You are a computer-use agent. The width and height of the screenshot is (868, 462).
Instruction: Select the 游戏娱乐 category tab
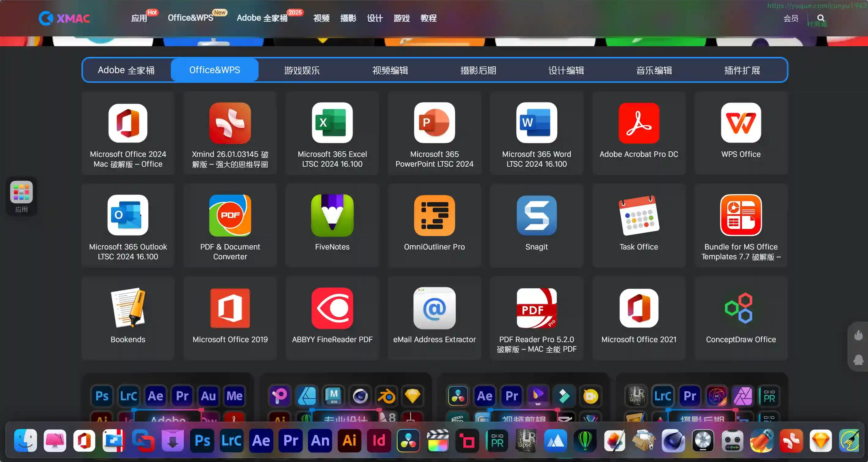[x=302, y=70]
